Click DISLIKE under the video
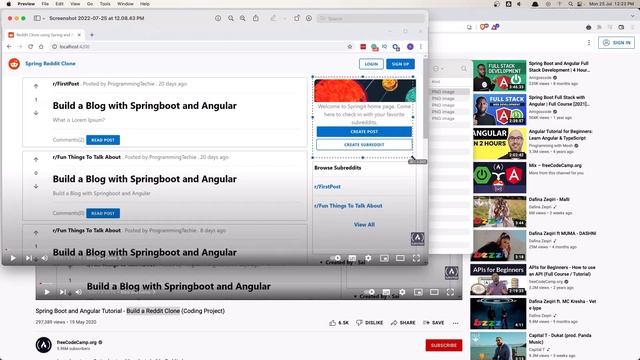The image size is (640, 360). point(369,322)
